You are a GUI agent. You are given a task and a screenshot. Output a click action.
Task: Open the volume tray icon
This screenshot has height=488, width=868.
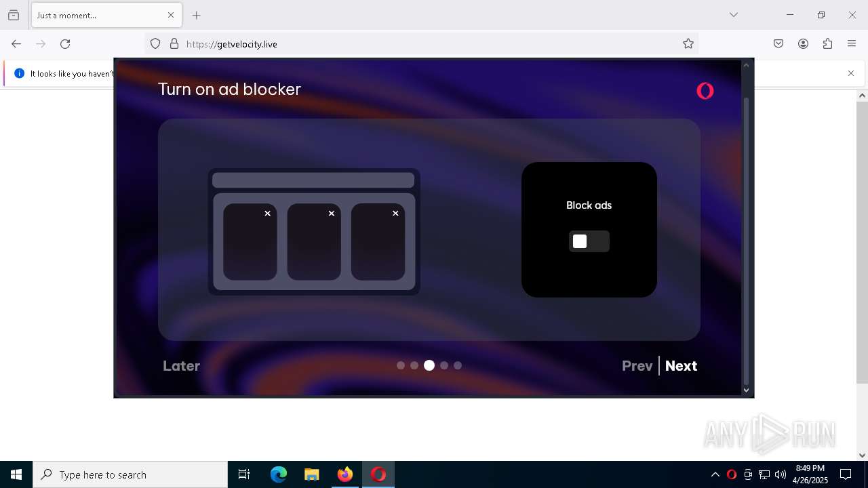(x=781, y=474)
